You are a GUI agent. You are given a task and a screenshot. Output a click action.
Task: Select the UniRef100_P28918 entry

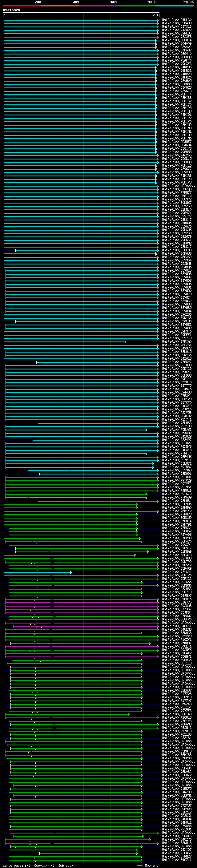point(176,697)
